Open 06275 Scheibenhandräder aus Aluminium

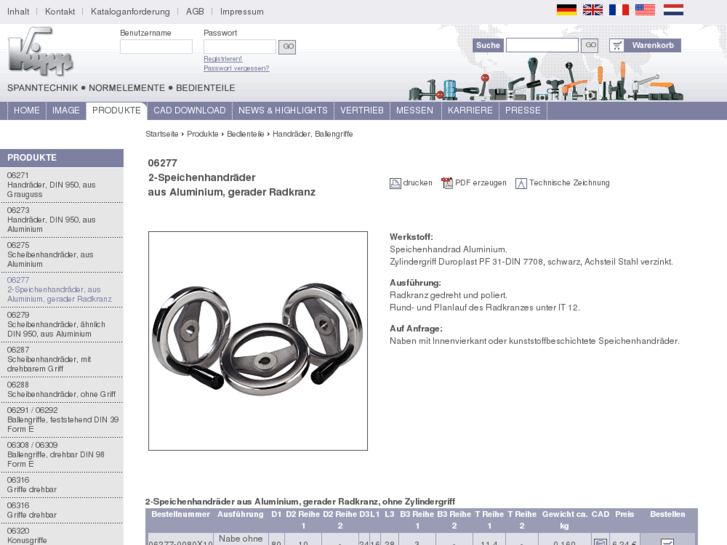click(x=62, y=255)
